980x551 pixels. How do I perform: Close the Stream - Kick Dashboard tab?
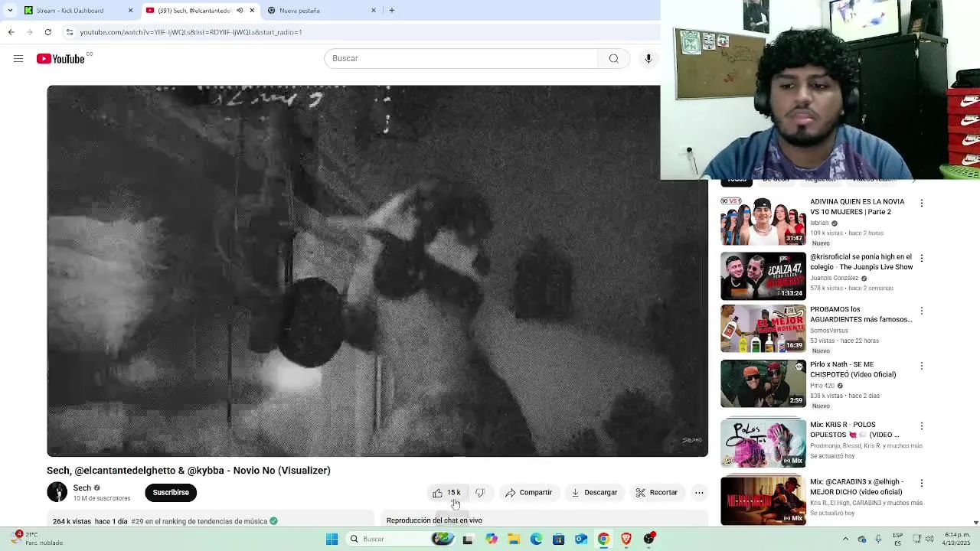pos(130,11)
